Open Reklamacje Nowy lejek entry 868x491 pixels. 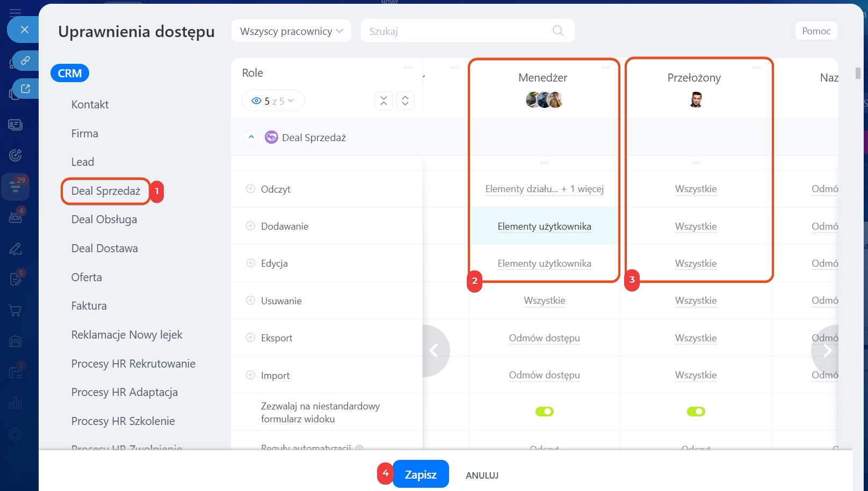click(x=127, y=335)
